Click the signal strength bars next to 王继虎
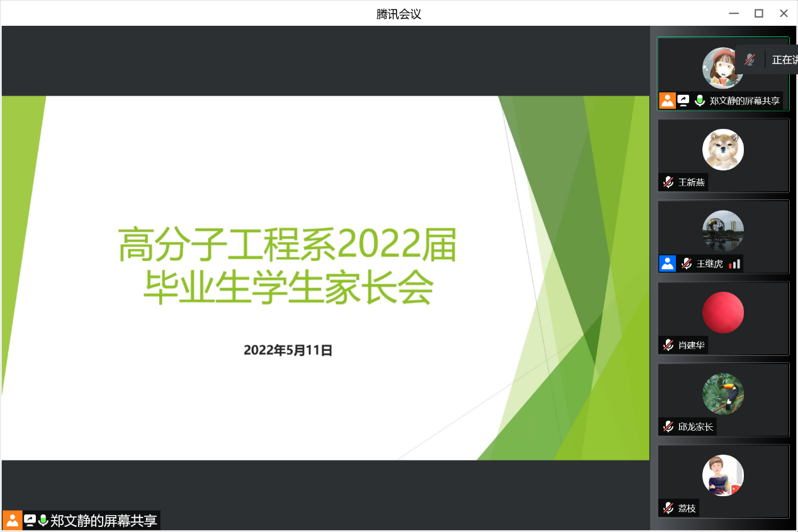Screen dimensions: 798x532 (734, 264)
